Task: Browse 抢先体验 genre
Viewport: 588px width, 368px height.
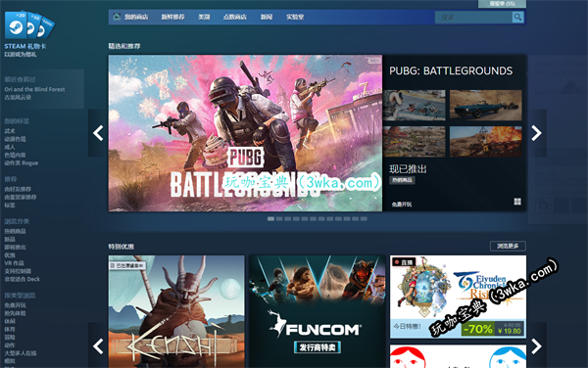Action: (15, 313)
